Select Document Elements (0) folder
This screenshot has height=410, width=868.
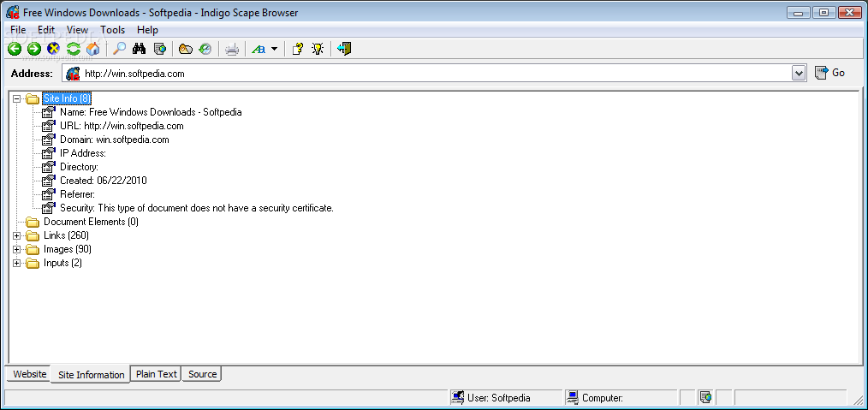click(91, 222)
